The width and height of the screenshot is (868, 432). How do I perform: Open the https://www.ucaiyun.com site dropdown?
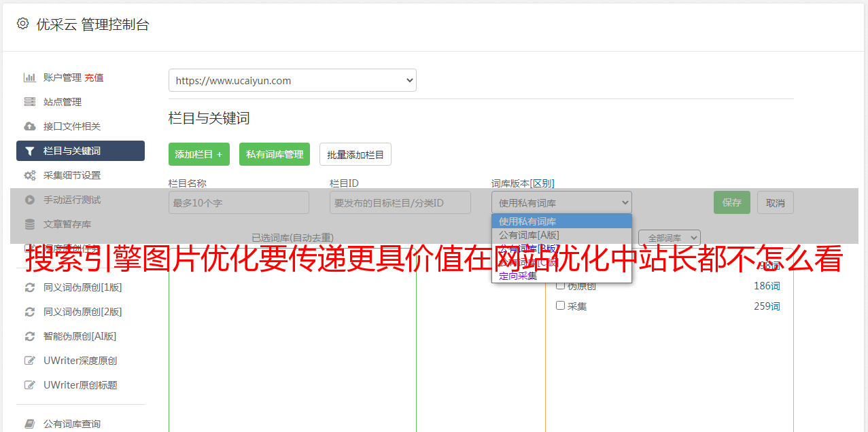tap(292, 80)
